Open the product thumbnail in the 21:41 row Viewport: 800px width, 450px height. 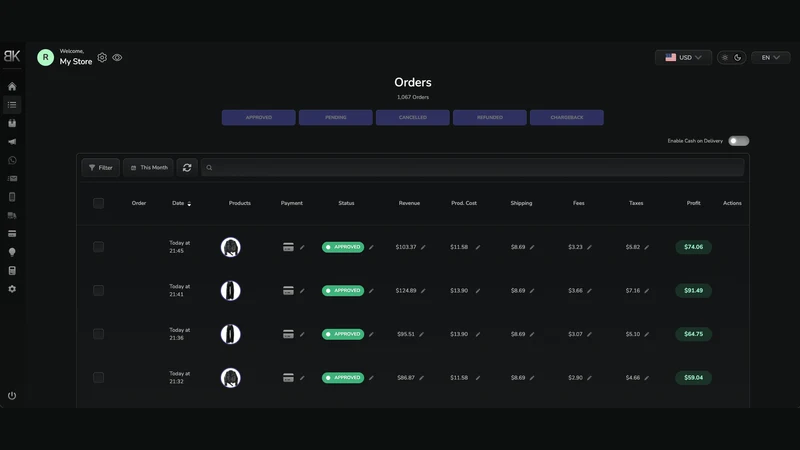click(231, 291)
